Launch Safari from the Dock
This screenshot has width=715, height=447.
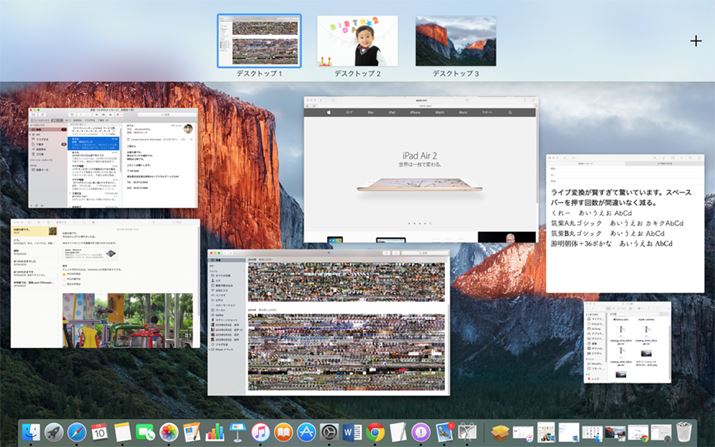(x=77, y=432)
